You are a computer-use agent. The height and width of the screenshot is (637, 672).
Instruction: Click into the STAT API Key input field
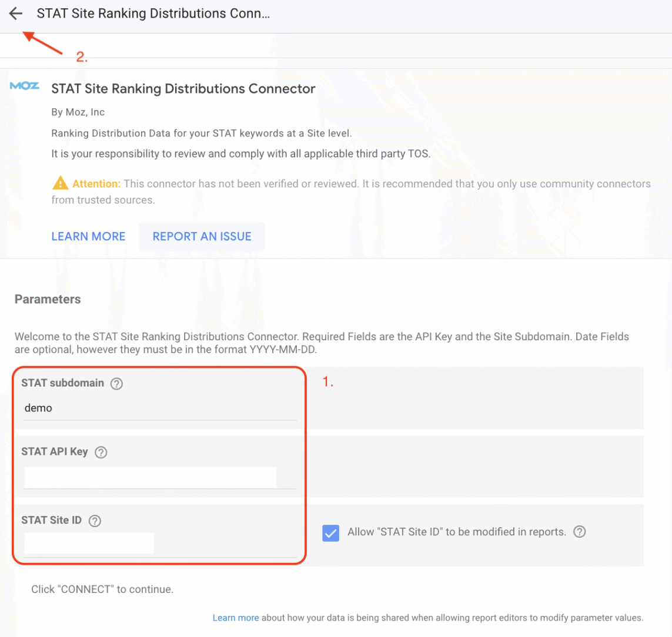(150, 477)
